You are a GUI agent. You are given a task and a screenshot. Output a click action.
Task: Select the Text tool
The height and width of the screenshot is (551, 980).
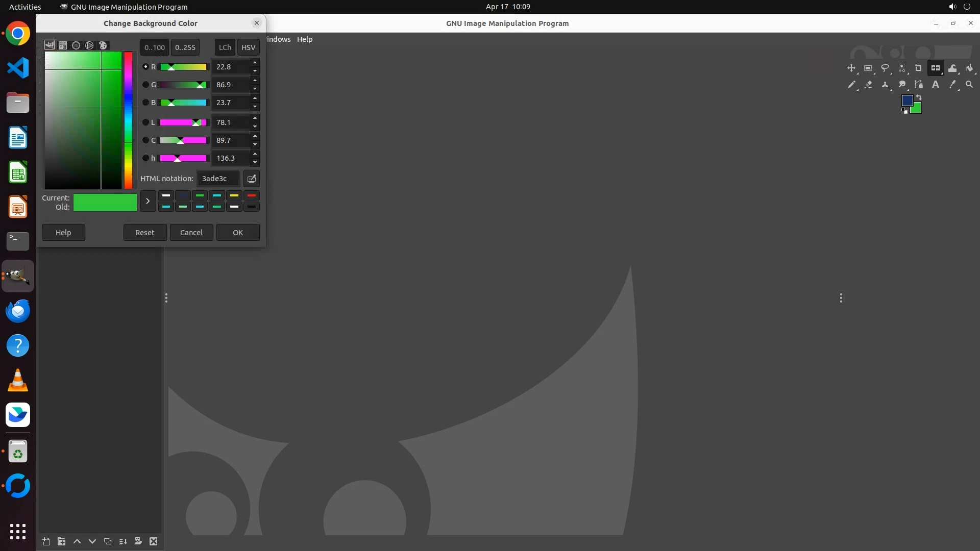coord(936,85)
